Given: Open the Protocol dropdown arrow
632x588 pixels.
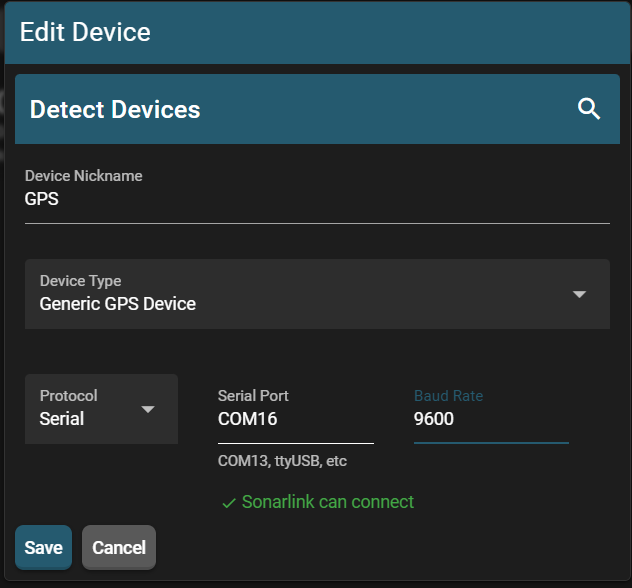Looking at the screenshot, I should pyautogui.click(x=148, y=409).
